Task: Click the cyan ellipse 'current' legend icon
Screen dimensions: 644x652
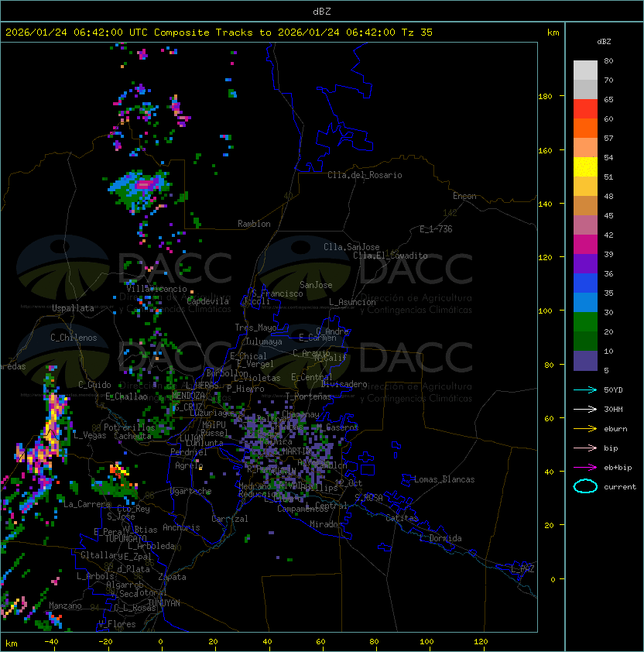Action: tap(585, 486)
